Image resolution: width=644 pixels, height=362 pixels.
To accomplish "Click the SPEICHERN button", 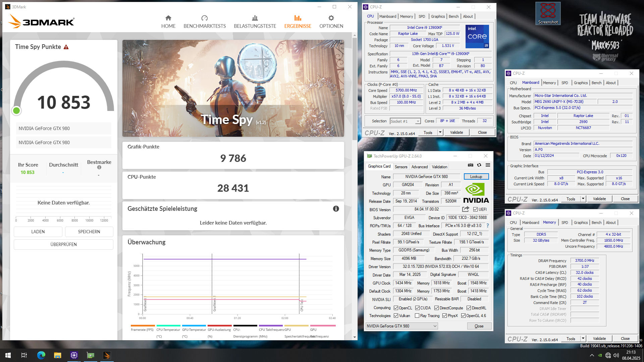I will click(x=89, y=232).
